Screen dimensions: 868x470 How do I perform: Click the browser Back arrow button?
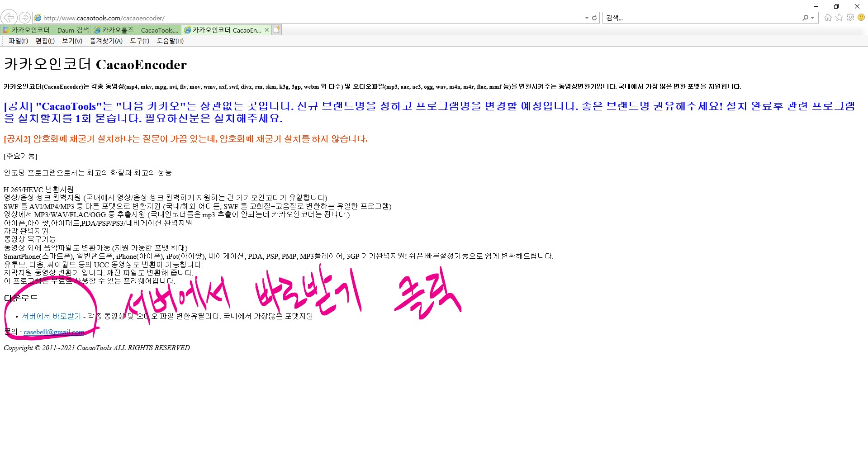9,18
